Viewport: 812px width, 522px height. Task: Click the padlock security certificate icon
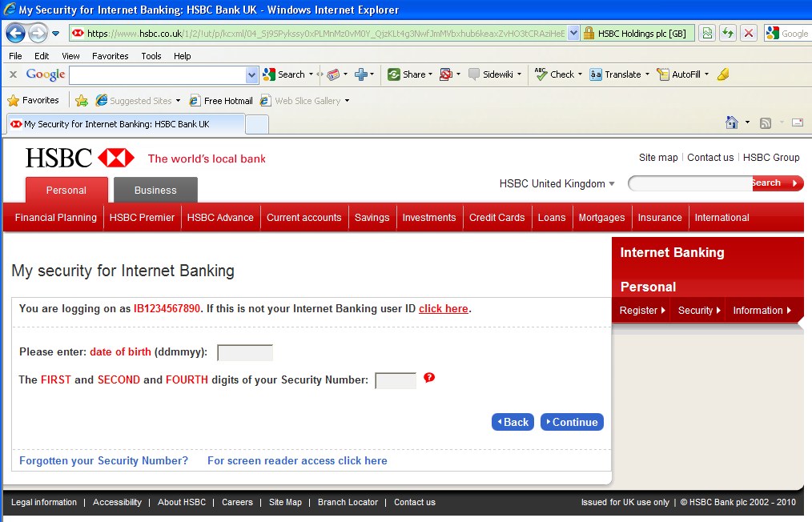[x=589, y=33]
